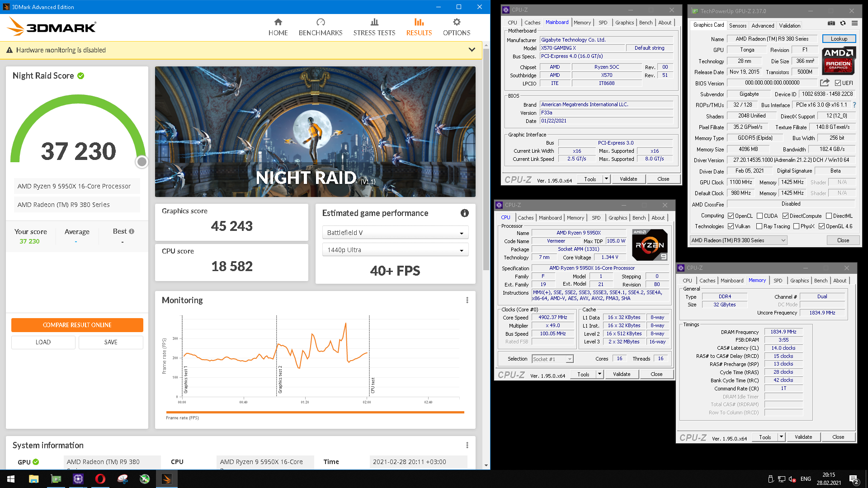Toggle the OpenGL 4.6 checkbox
Image resolution: width=868 pixels, height=488 pixels.
click(821, 226)
